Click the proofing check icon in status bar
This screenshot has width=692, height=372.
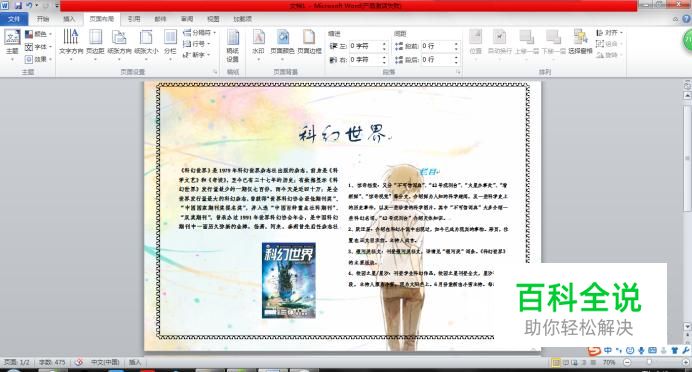[x=79, y=362]
